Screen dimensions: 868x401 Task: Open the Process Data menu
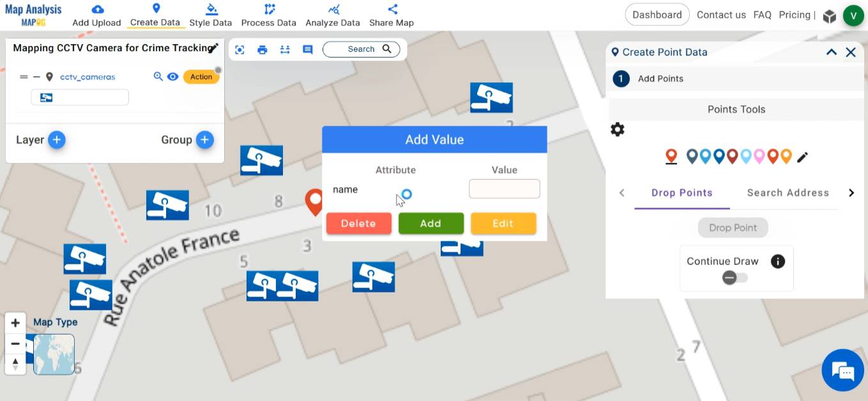tap(269, 16)
